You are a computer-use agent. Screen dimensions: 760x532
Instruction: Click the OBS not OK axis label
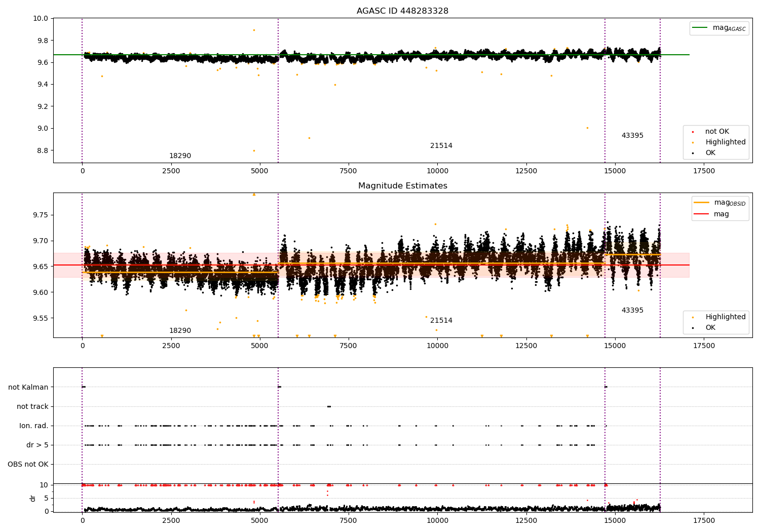pyautogui.click(x=28, y=464)
